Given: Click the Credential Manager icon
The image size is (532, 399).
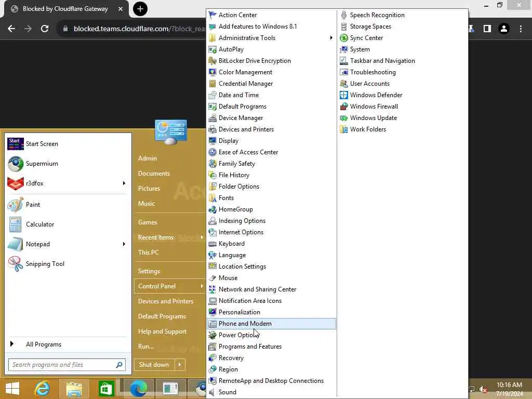Looking at the screenshot, I should pos(212,84).
